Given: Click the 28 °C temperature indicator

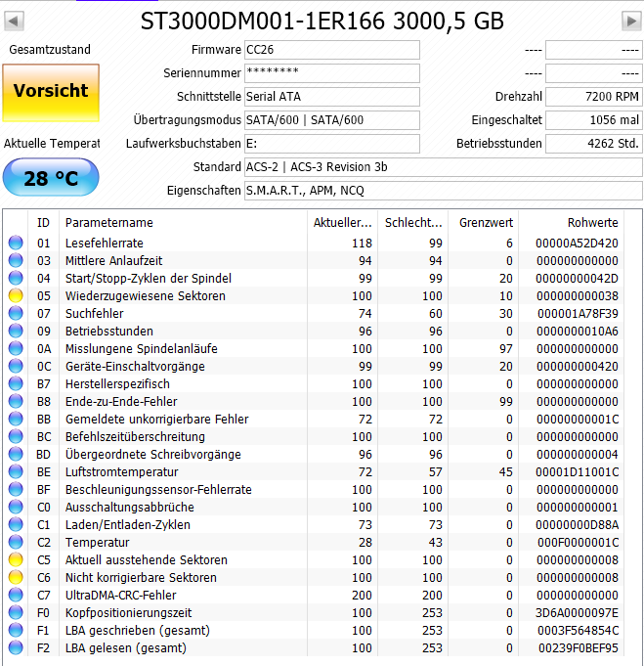Looking at the screenshot, I should tap(51, 178).
